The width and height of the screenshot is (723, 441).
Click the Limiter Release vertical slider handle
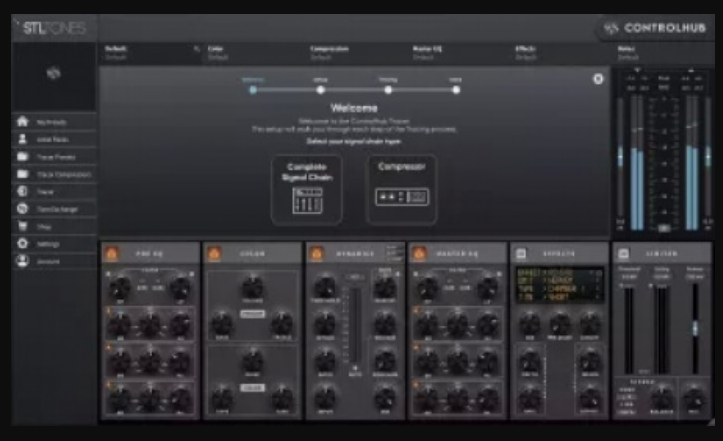click(x=695, y=328)
